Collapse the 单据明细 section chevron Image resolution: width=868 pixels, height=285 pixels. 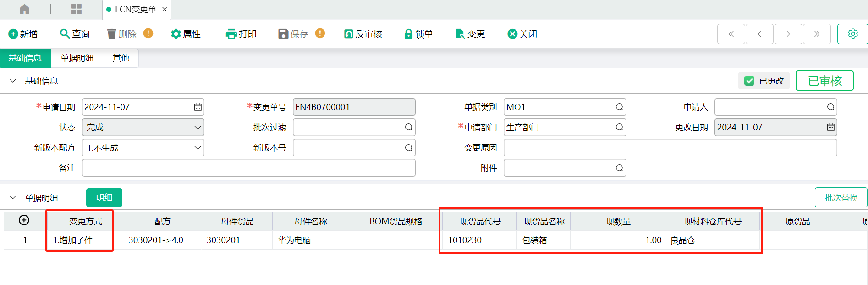tap(13, 198)
